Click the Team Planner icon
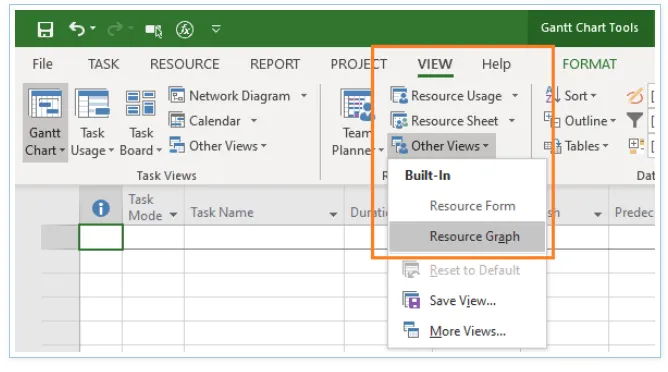The image size is (668, 372). click(357, 104)
